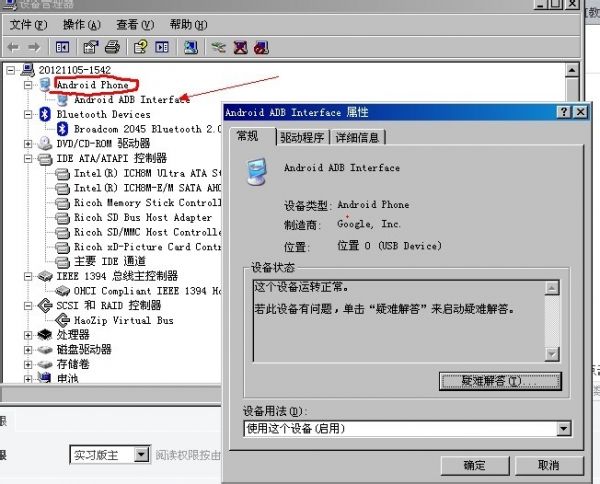
Task: Click dialog title bar help button
Action: coord(564,112)
